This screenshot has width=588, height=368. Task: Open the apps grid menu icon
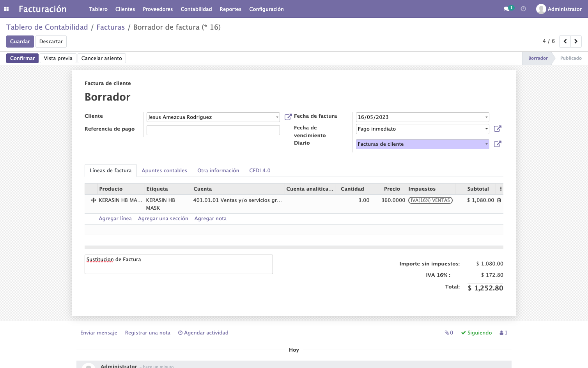6,9
